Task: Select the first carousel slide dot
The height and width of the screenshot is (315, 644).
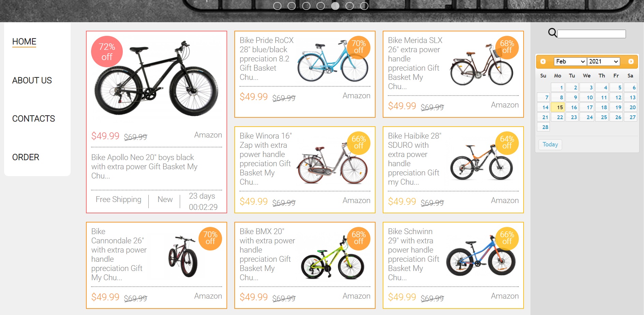Action: tap(277, 6)
